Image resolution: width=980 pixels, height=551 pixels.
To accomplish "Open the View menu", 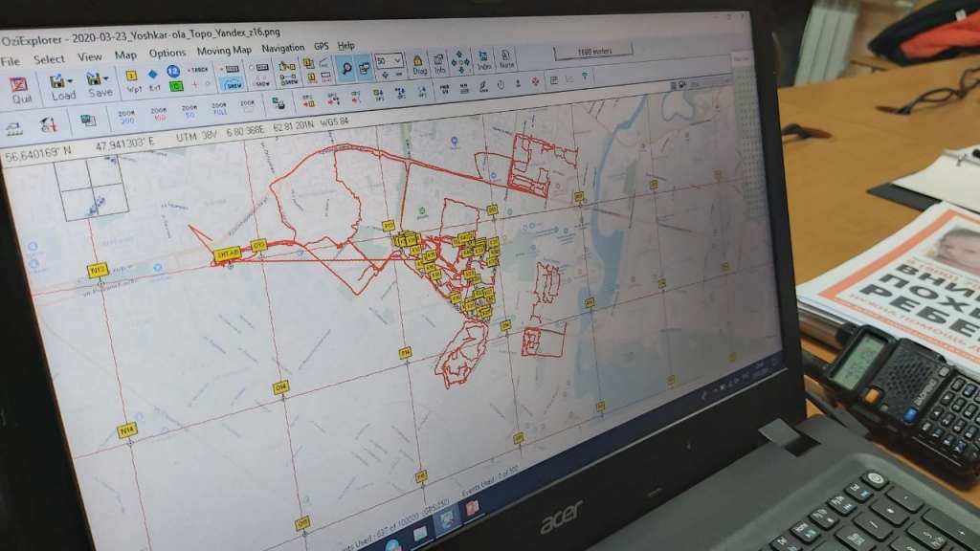I will tap(89, 56).
